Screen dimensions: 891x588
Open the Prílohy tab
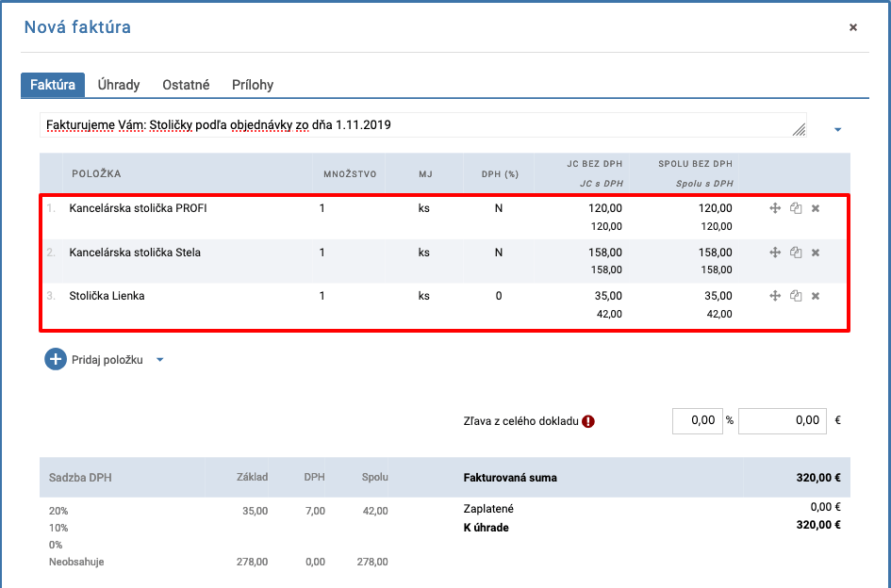pos(253,85)
